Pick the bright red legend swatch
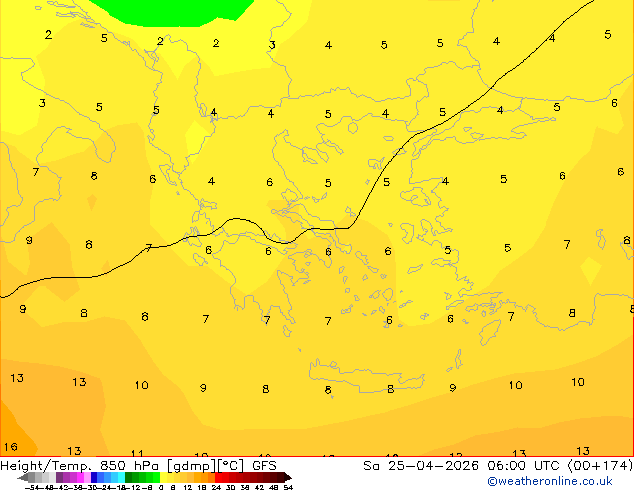634x490 pixels. pos(219,477)
